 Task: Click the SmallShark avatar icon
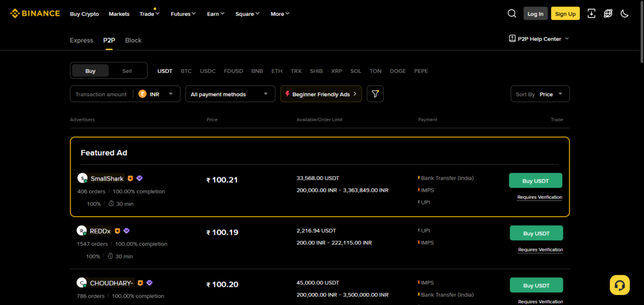(82, 178)
